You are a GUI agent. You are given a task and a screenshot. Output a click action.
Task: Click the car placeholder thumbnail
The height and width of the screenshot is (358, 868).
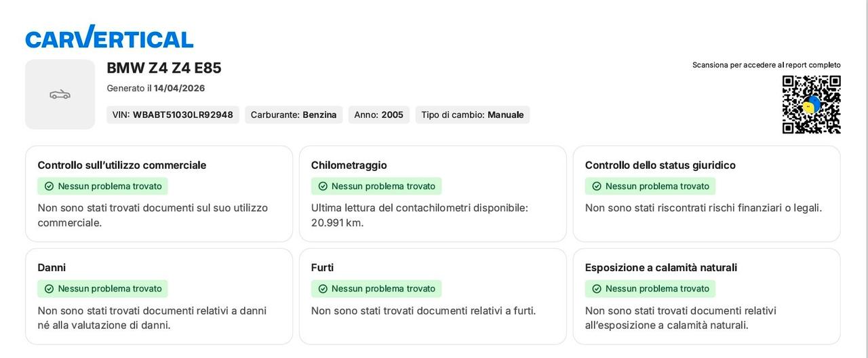click(60, 94)
